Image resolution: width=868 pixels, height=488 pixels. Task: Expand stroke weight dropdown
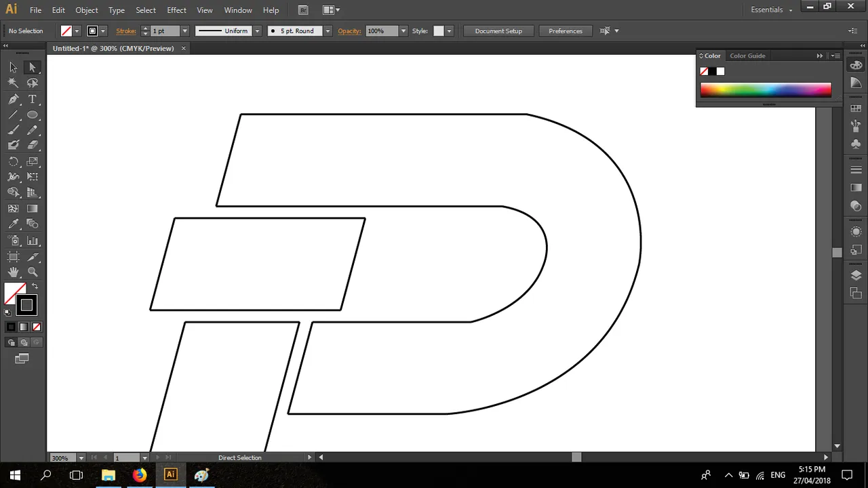(x=184, y=31)
